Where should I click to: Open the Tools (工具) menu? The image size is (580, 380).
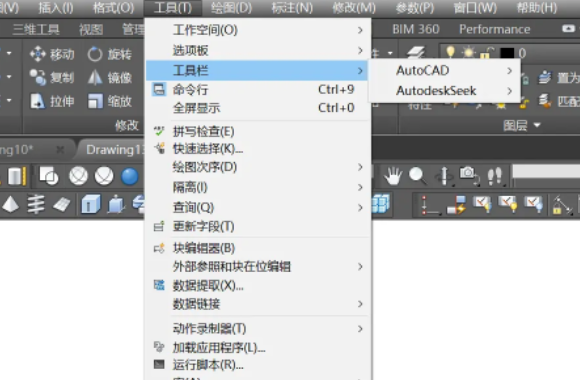(173, 7)
